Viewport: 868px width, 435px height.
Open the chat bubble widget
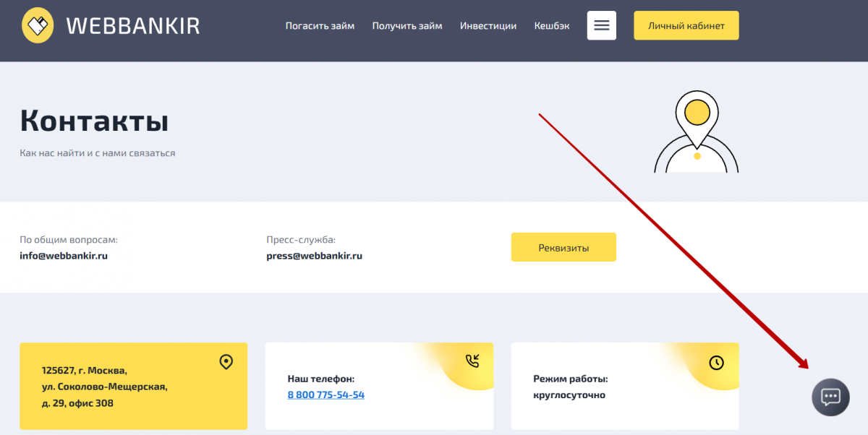830,397
